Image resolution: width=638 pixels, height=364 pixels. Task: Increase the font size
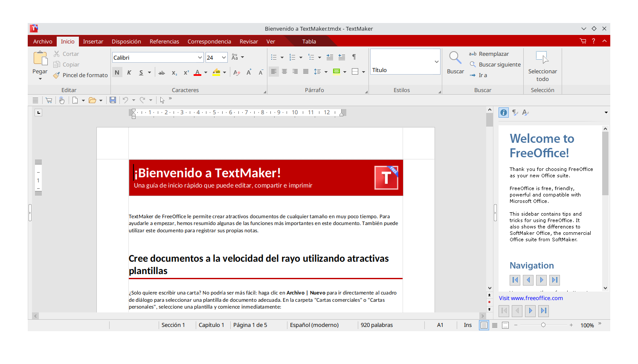[x=249, y=72]
